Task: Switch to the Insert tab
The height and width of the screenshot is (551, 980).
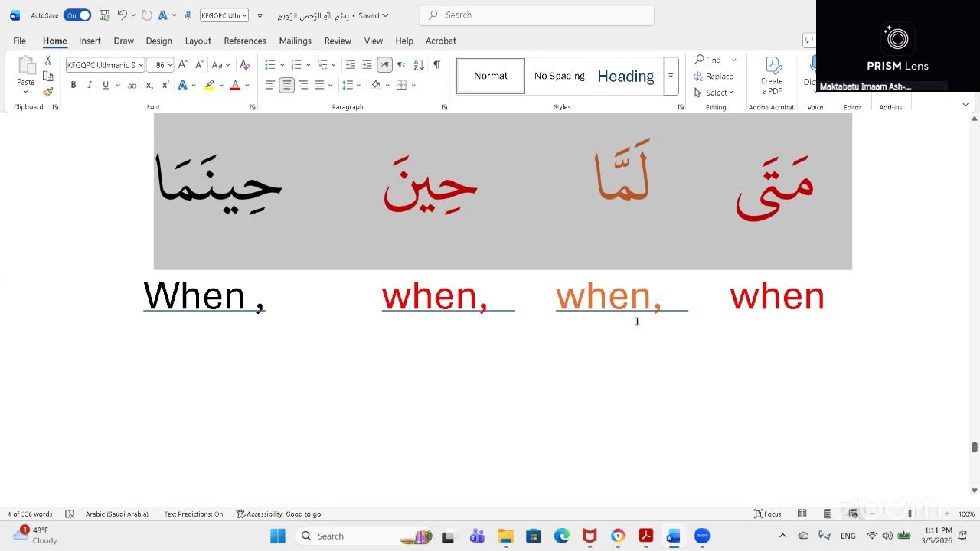Action: [x=90, y=41]
